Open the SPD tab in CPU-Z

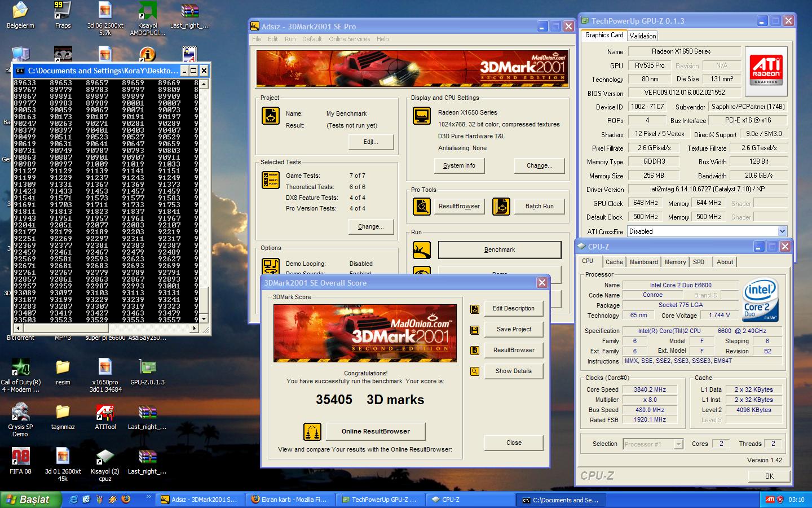point(699,262)
